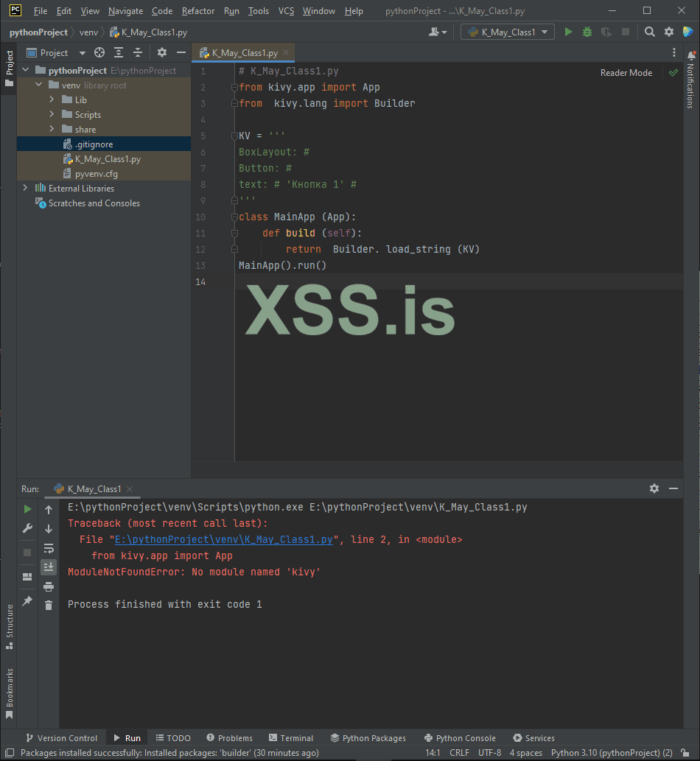Image resolution: width=700 pixels, height=761 pixels.
Task: Toggle the Structure sidebar tab
Action: (x=10, y=626)
